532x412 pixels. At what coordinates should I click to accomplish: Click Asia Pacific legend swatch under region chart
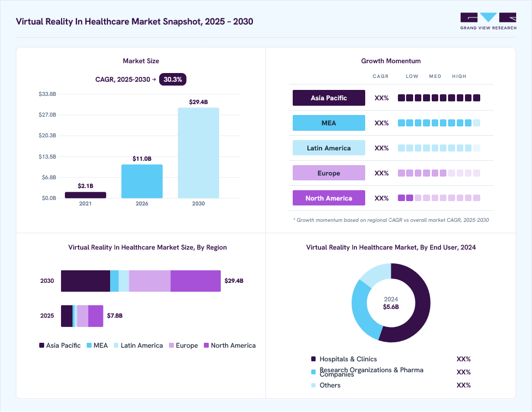(42, 346)
